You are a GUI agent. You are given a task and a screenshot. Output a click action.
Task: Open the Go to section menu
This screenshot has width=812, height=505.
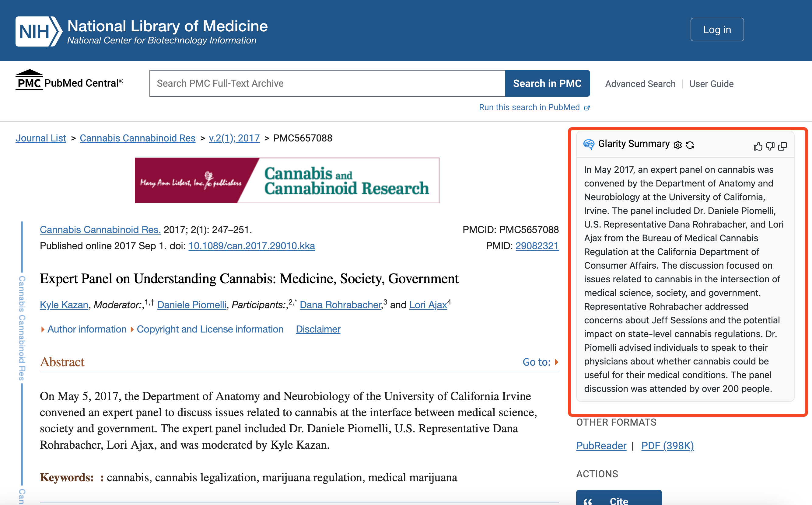click(540, 362)
